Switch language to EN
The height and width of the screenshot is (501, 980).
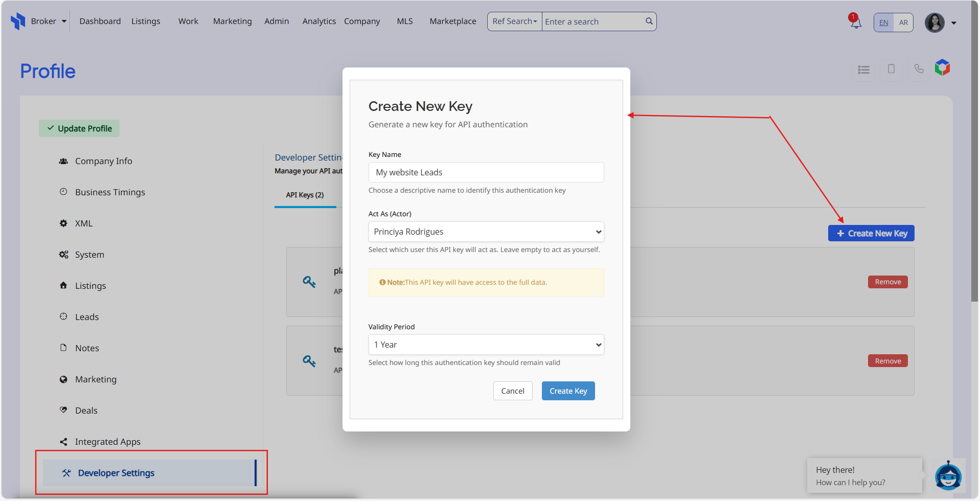click(x=883, y=22)
